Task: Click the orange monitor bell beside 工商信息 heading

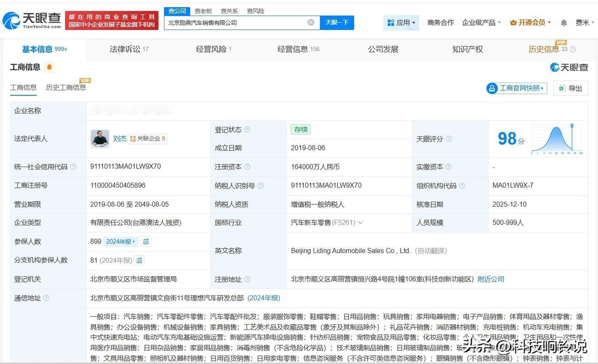Action: (x=50, y=67)
